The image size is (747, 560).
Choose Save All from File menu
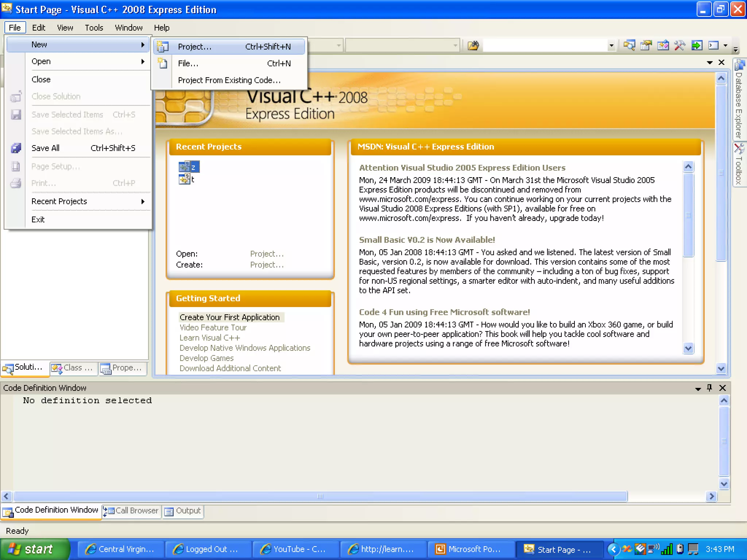click(79, 148)
